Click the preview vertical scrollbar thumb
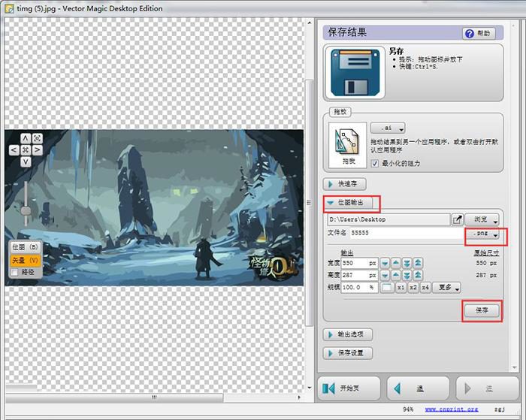Screen dimensions: 526x420 pyautogui.click(x=309, y=203)
